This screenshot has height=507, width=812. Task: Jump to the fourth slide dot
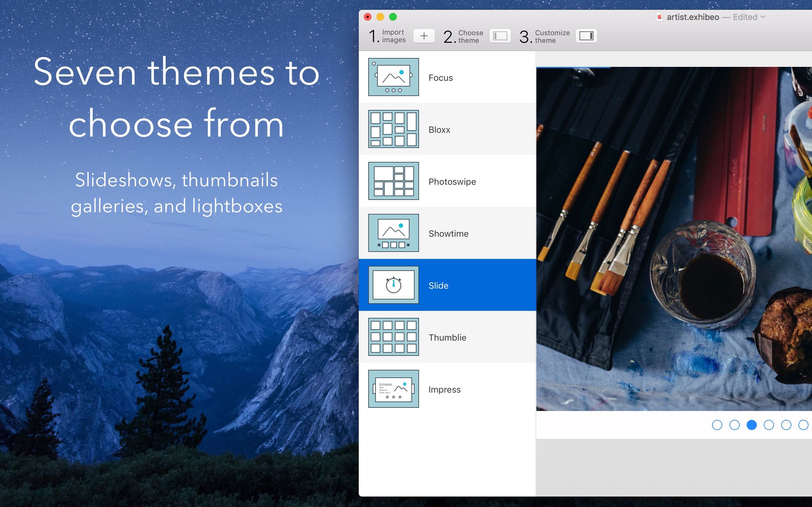tap(769, 425)
